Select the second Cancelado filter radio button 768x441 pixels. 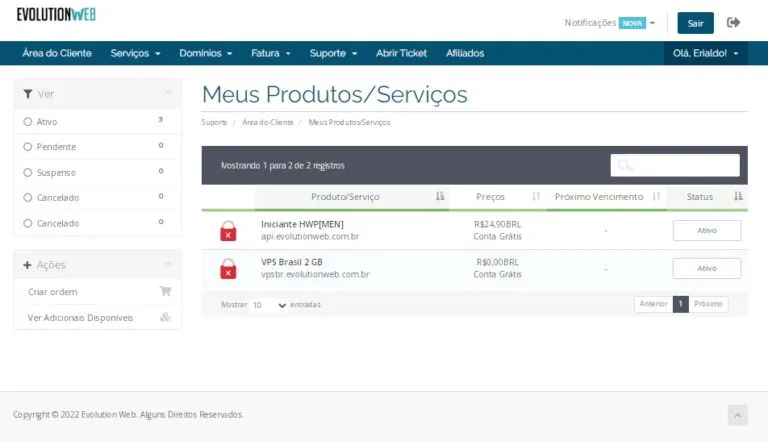pyautogui.click(x=27, y=223)
